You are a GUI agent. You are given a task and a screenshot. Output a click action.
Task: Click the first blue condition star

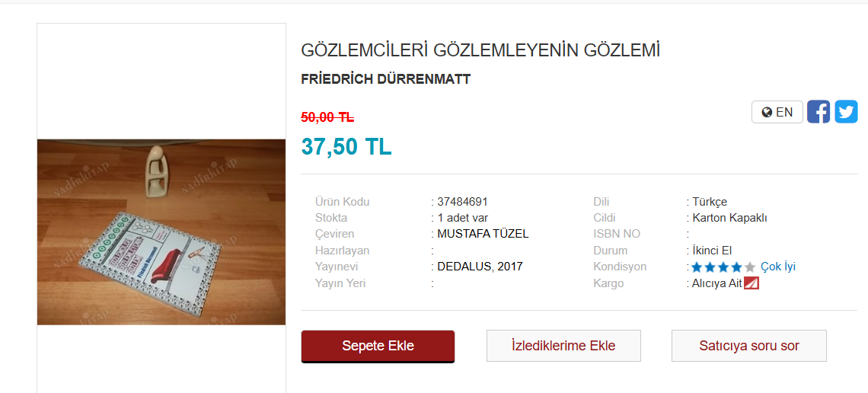coord(697,267)
